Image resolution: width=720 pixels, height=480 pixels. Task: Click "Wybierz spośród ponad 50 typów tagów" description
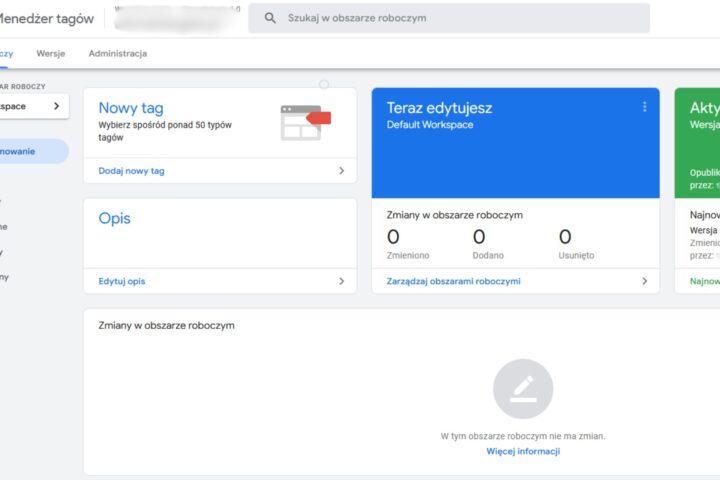165,131
